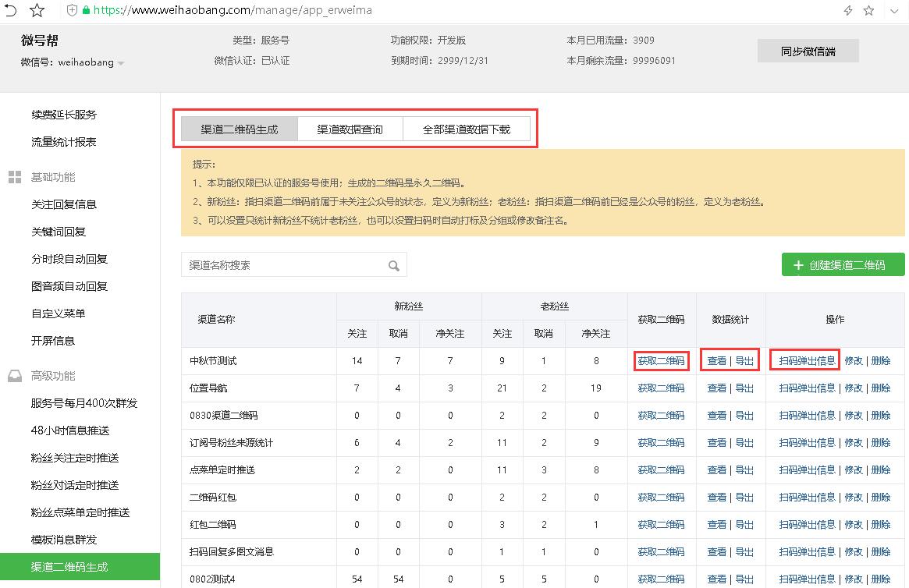Open the 全部渠道数据下载 tab

[466, 129]
